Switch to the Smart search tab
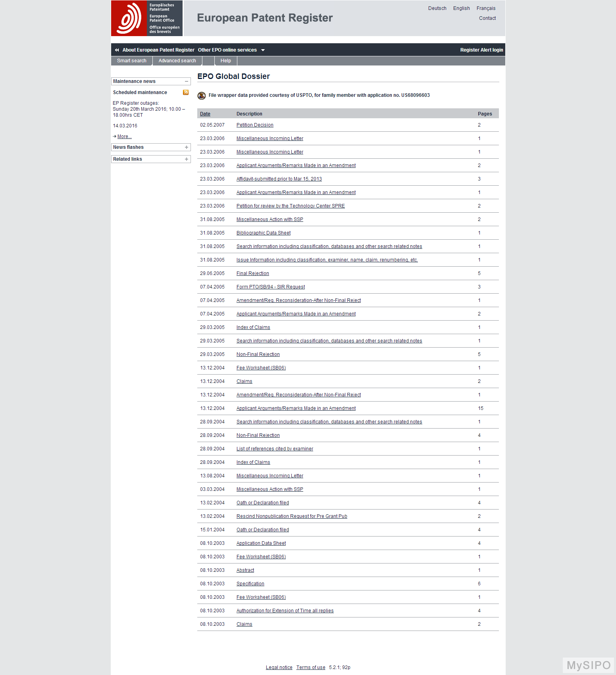 click(x=131, y=61)
